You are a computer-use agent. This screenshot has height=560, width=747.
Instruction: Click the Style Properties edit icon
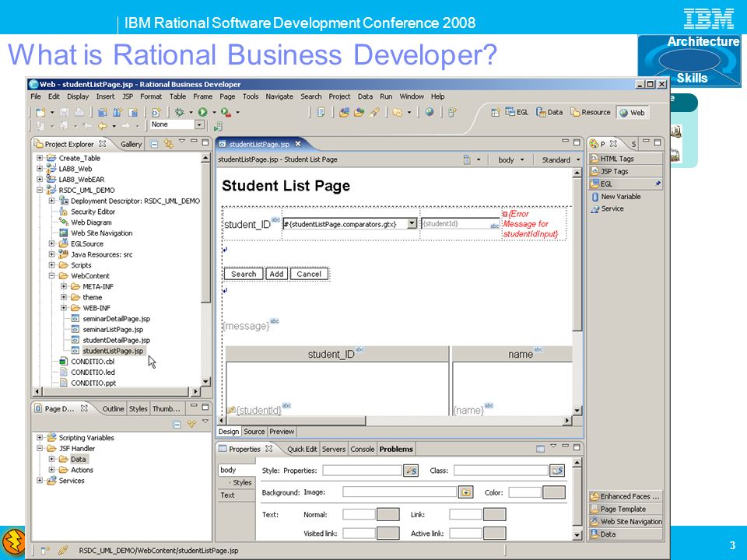coord(411,471)
